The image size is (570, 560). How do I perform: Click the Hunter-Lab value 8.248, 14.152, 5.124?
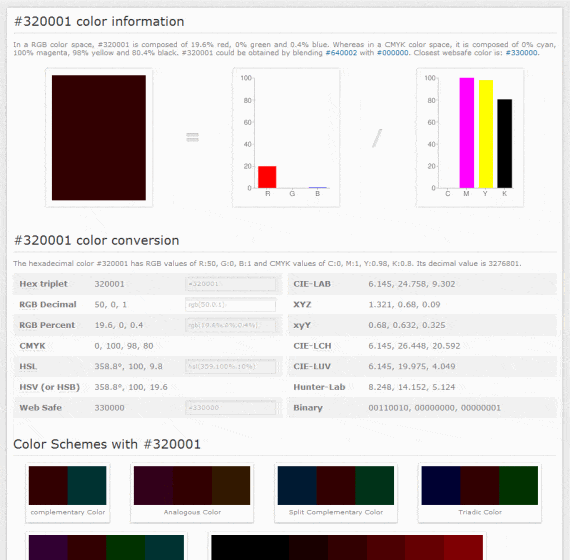point(412,387)
